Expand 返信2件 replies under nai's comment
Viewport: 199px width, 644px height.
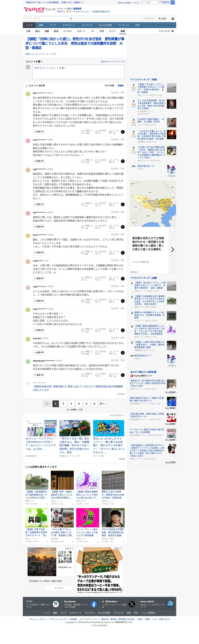(39, 161)
